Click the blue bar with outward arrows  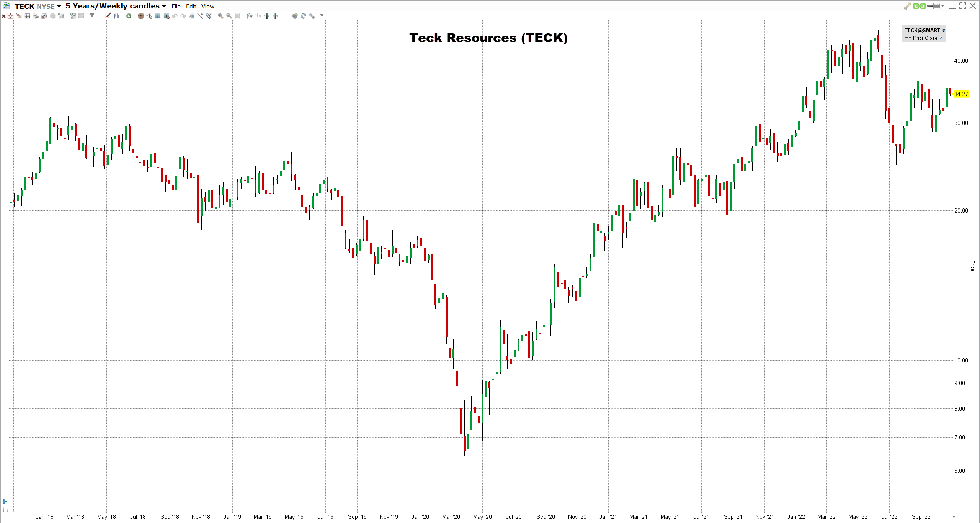point(266,16)
